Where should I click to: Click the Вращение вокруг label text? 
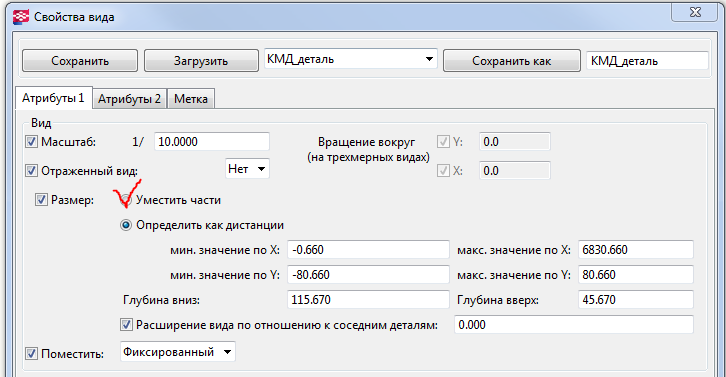coord(366,142)
